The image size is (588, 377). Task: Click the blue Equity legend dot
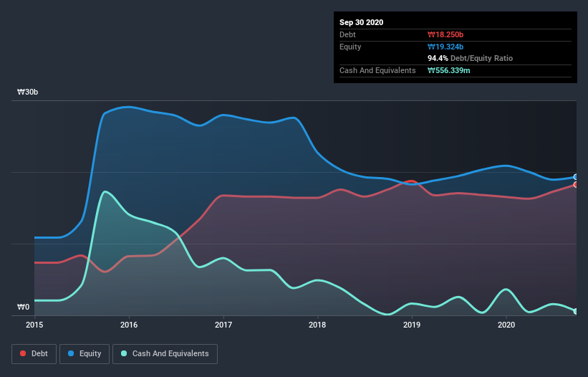(71, 354)
